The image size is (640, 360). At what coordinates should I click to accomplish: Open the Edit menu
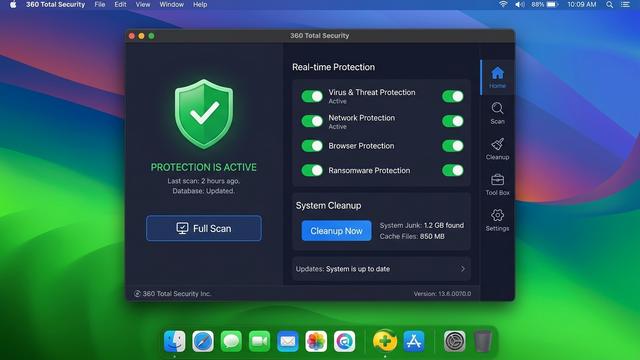[120, 4]
